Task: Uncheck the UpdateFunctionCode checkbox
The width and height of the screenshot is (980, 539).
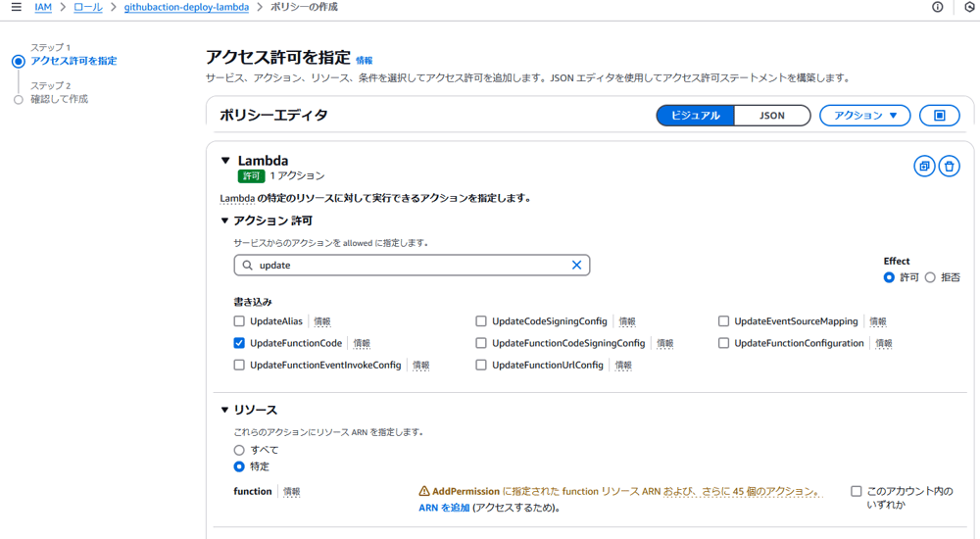Action: (239, 343)
